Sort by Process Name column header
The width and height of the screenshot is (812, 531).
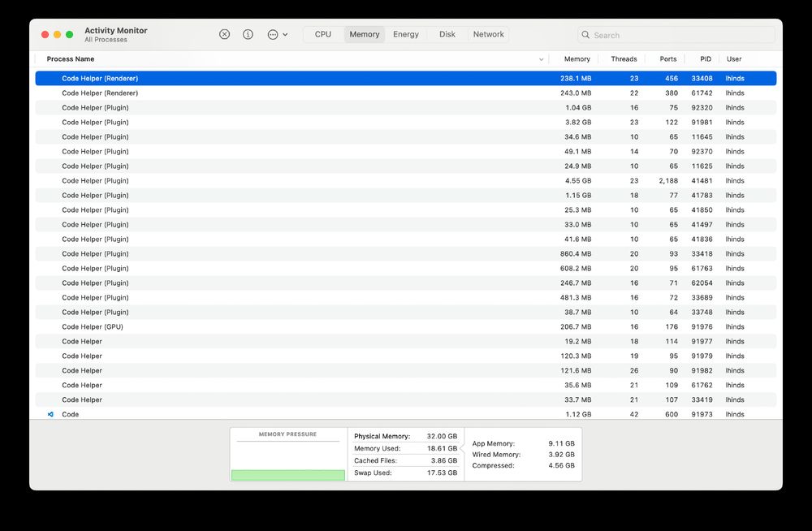(71, 59)
